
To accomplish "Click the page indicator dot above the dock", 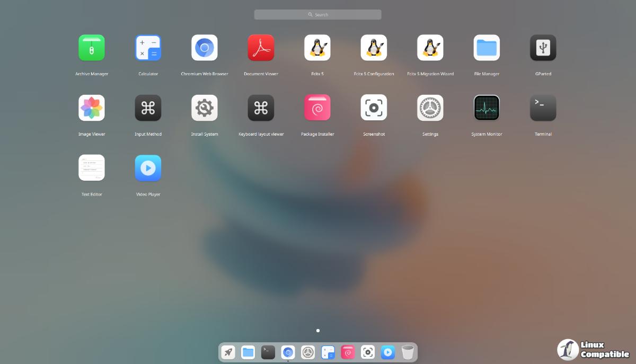I will 318,331.
